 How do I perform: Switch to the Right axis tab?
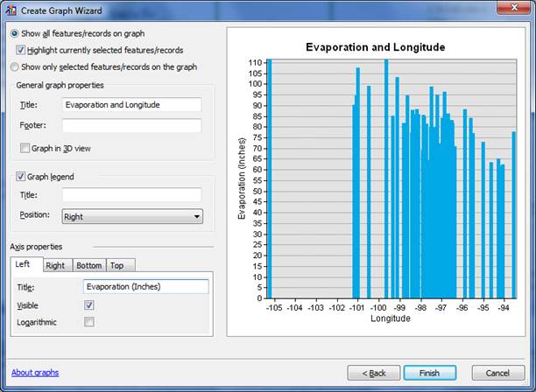(x=55, y=265)
